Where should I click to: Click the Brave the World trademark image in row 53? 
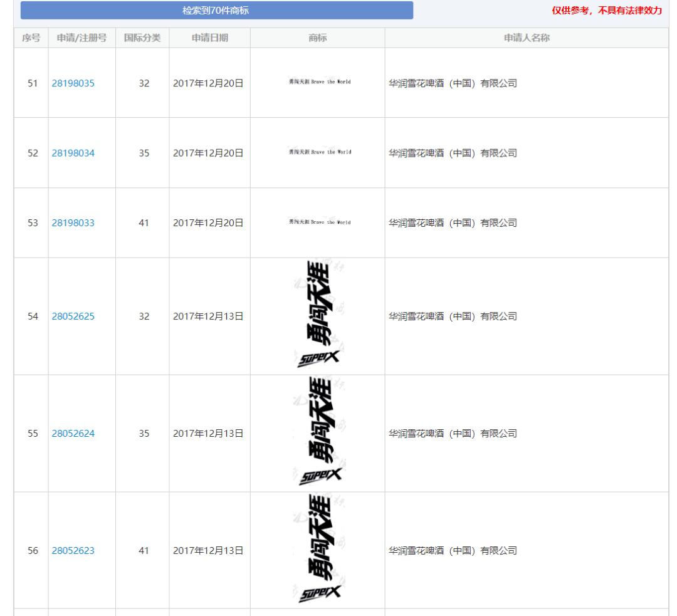coord(320,222)
